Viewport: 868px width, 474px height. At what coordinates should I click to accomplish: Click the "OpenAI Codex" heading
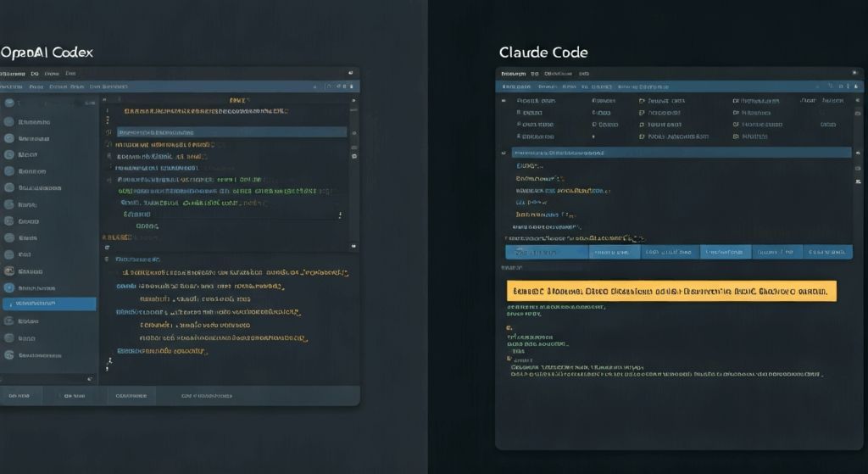pos(47,53)
